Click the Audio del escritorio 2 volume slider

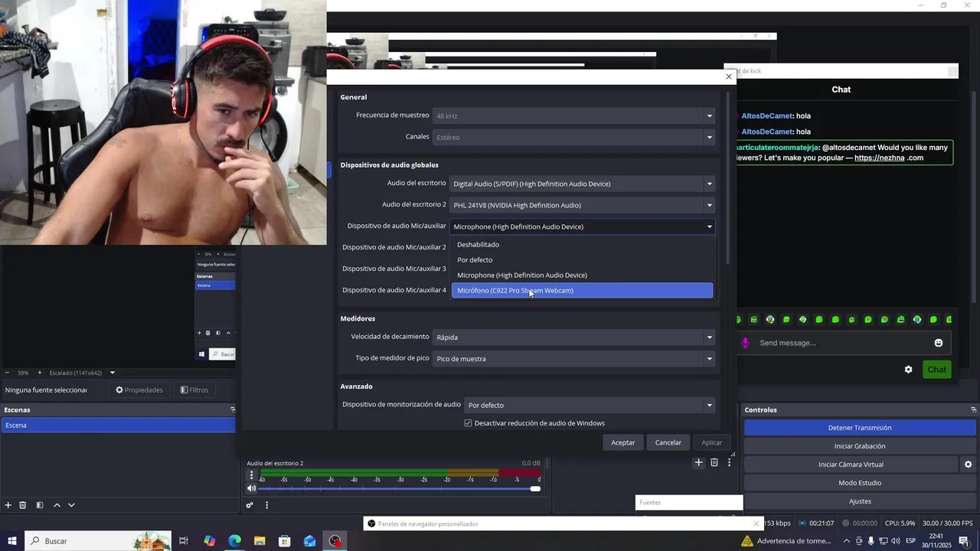(x=399, y=488)
